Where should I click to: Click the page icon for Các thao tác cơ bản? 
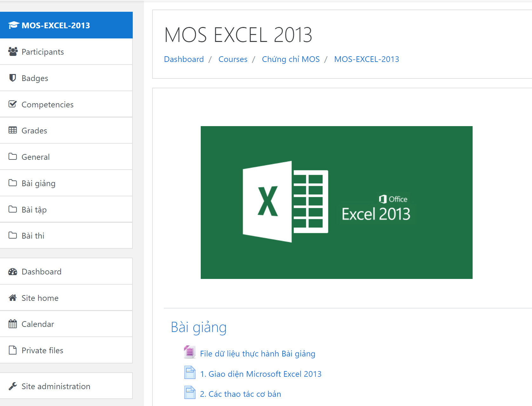point(190,392)
